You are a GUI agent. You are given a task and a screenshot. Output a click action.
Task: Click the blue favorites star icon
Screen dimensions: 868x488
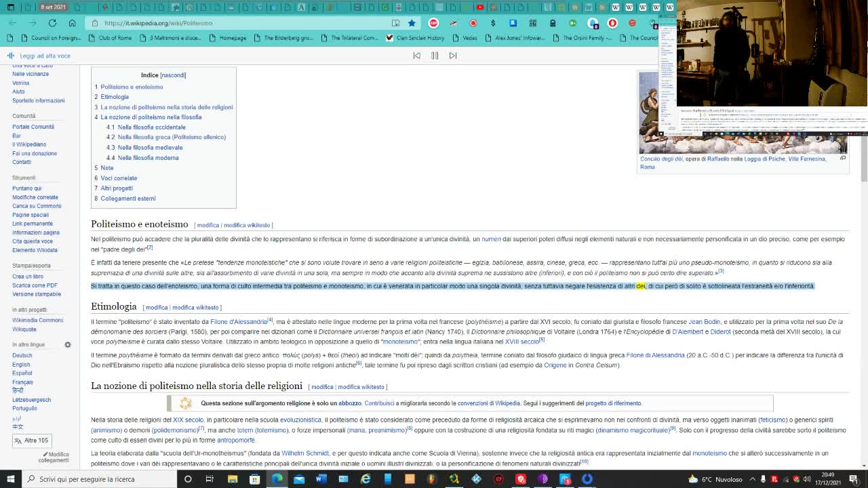pos(412,23)
